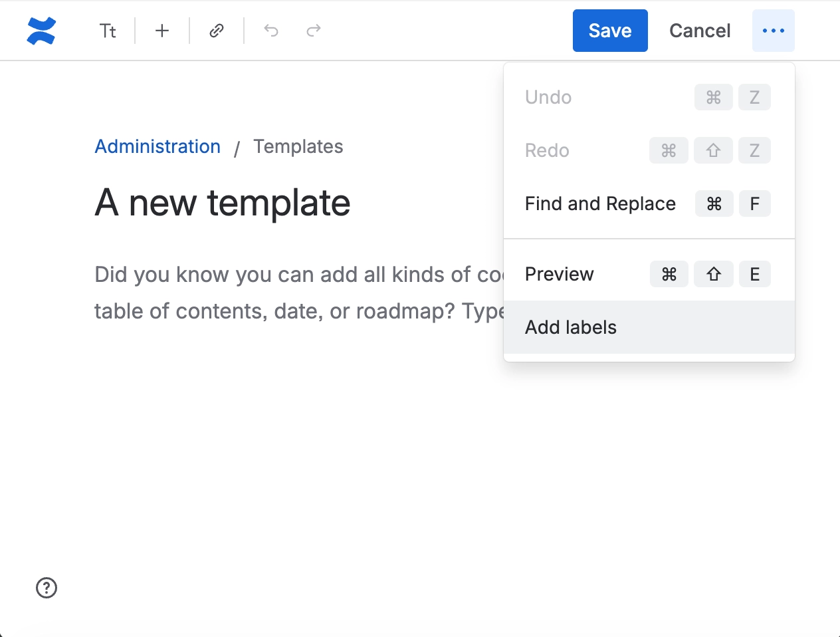The height and width of the screenshot is (637, 840).
Task: Choose Redo from the dropdown menu
Action: (649, 150)
